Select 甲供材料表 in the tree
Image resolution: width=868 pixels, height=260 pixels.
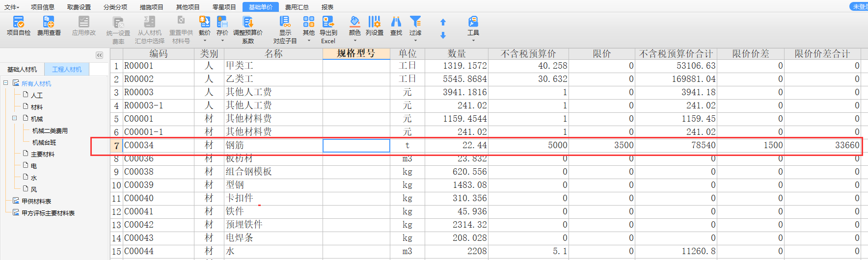click(x=36, y=201)
